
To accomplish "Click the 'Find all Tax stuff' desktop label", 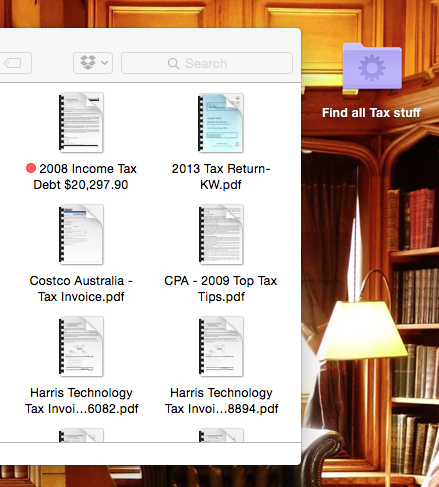I will 371,113.
